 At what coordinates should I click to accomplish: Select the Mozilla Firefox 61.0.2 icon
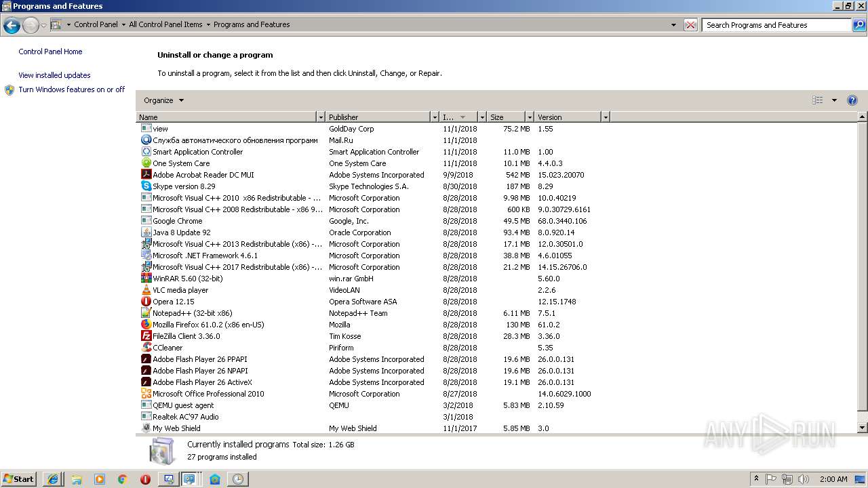tap(146, 325)
